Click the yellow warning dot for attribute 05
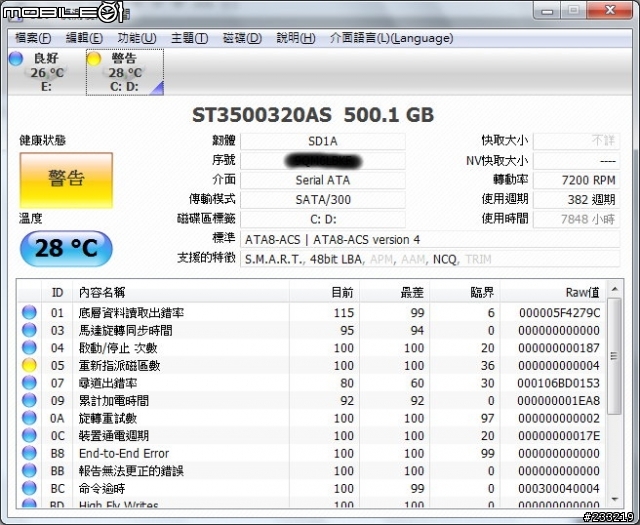The height and width of the screenshot is (525, 640). point(29,365)
